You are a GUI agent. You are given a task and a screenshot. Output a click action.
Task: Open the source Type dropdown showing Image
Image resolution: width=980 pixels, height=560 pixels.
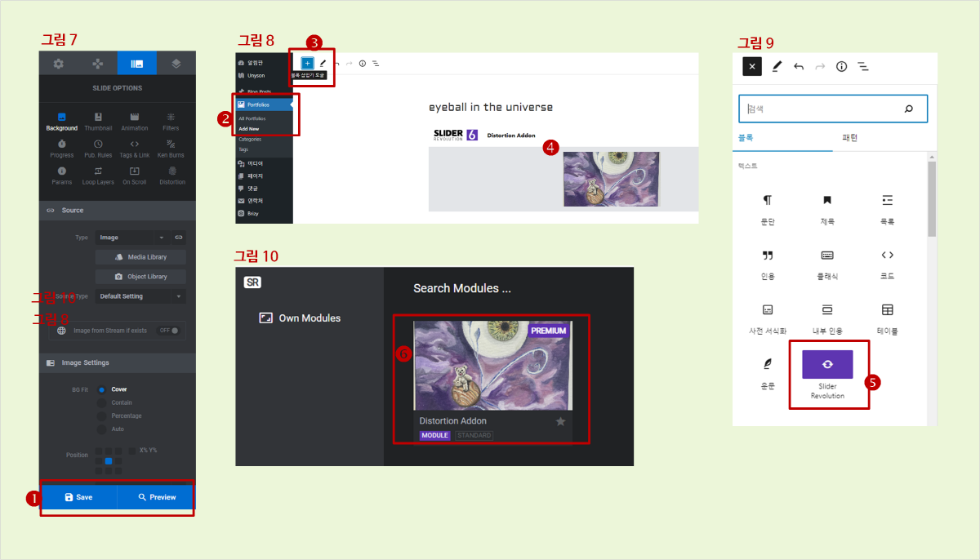[131, 238]
